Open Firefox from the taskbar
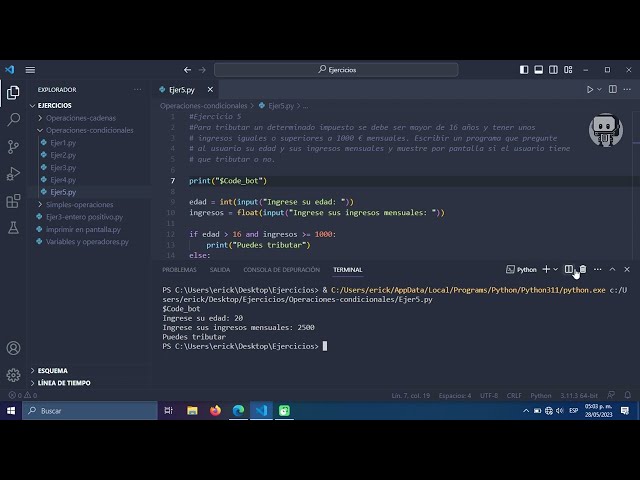The image size is (640, 480). click(x=215, y=411)
